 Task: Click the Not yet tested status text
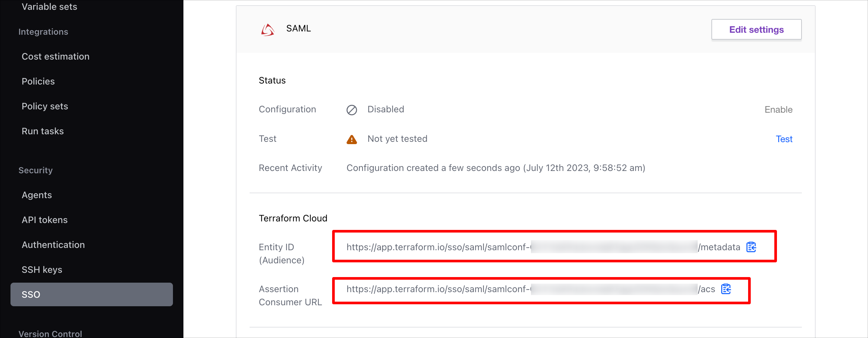[x=397, y=139]
